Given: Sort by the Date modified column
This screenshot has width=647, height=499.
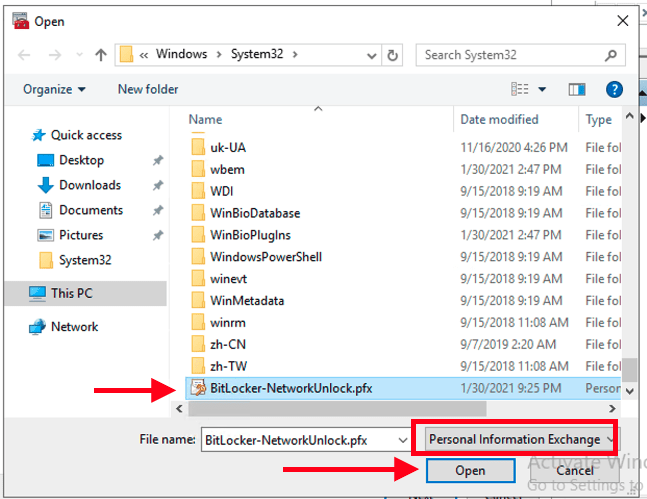Looking at the screenshot, I should coord(499,119).
